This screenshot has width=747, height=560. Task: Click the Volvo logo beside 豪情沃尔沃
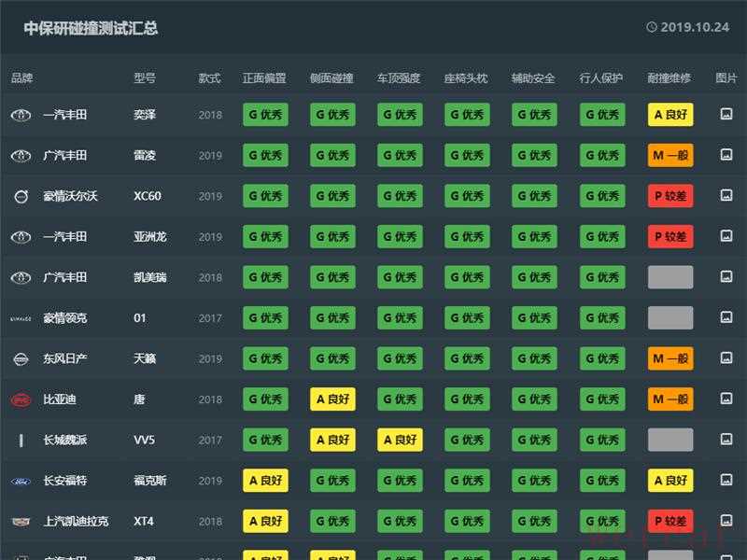[x=21, y=196]
